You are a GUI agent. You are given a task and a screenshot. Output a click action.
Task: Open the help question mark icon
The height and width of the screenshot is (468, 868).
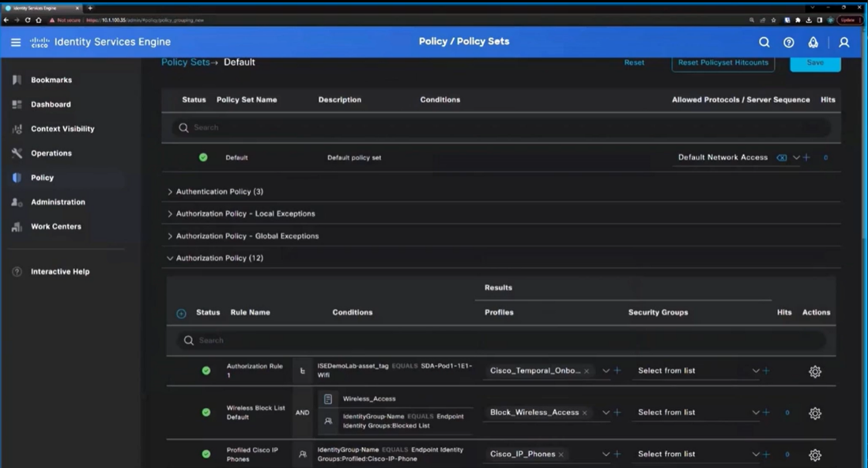[788, 43]
